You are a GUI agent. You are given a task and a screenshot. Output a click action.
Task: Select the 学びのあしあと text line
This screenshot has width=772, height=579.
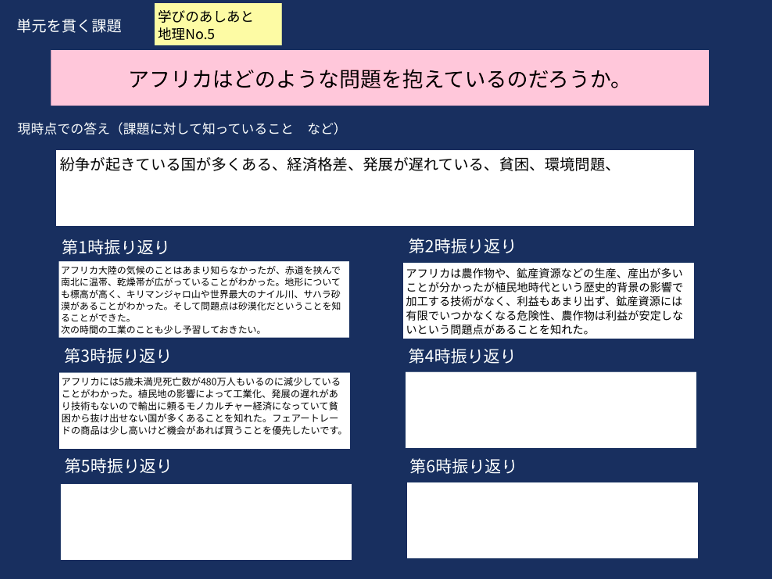[x=205, y=16]
